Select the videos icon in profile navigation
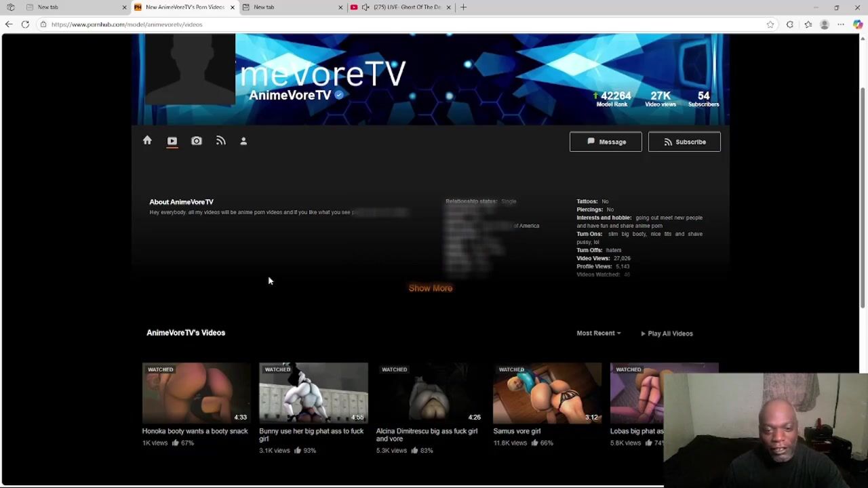The image size is (868, 488). 172,141
